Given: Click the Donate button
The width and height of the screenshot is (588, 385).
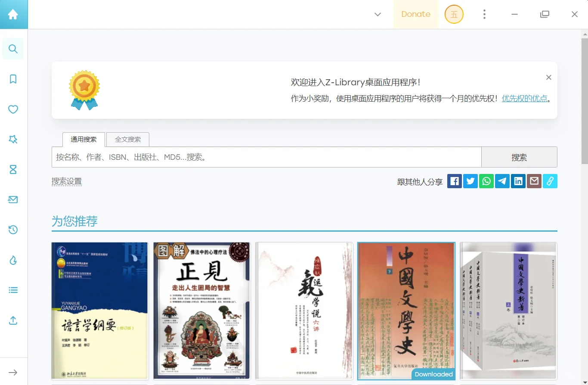Looking at the screenshot, I should coord(416,14).
